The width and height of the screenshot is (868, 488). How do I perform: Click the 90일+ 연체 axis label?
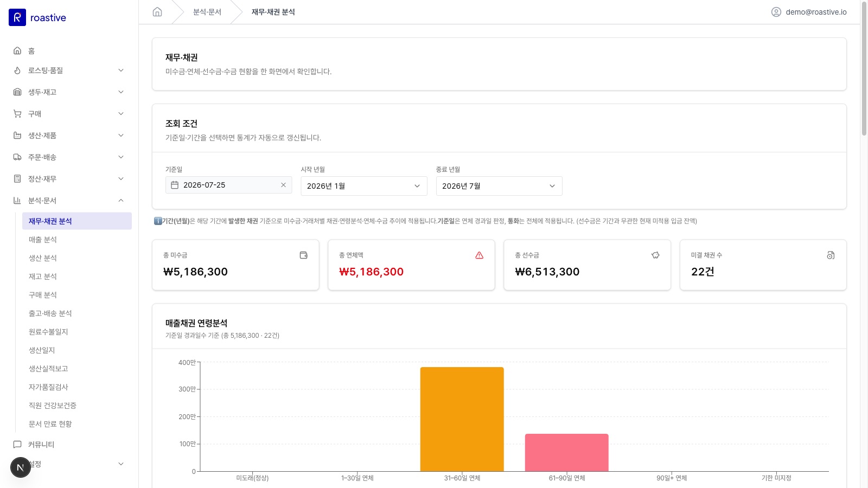pyautogui.click(x=672, y=478)
